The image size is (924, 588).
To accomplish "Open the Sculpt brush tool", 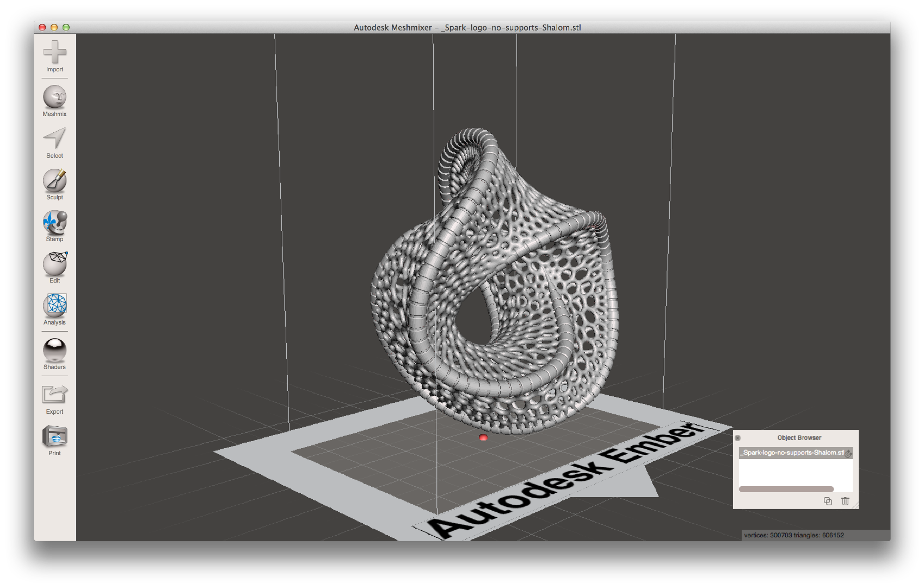I will coord(54,184).
